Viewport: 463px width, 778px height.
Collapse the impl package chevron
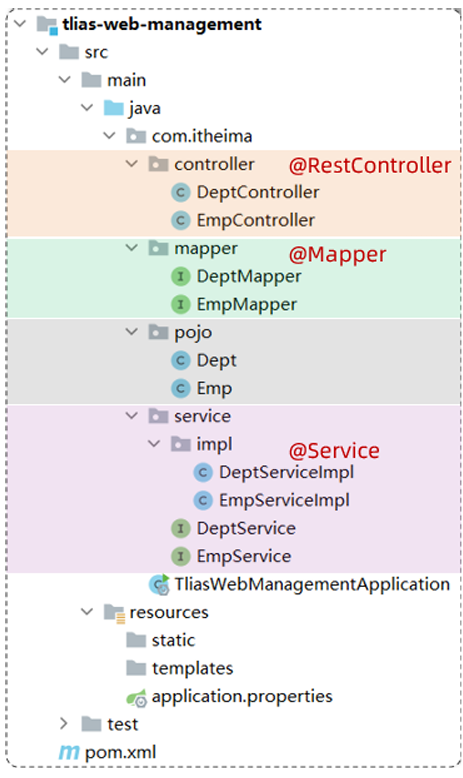coord(154,443)
